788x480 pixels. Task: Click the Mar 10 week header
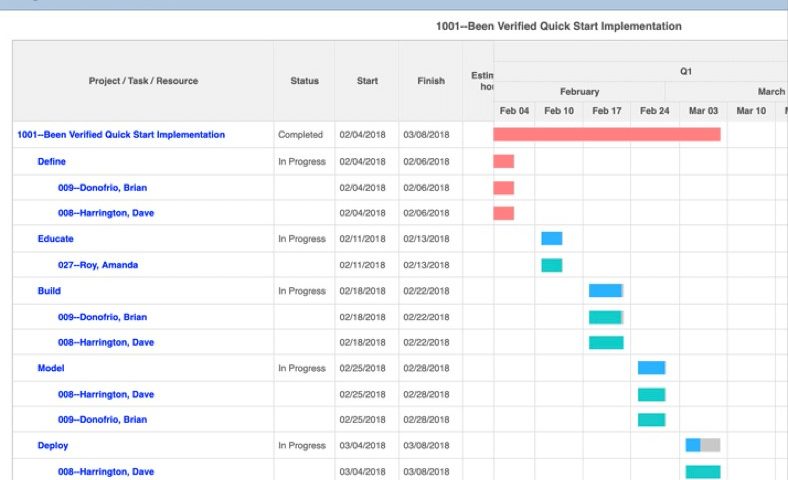click(x=751, y=111)
